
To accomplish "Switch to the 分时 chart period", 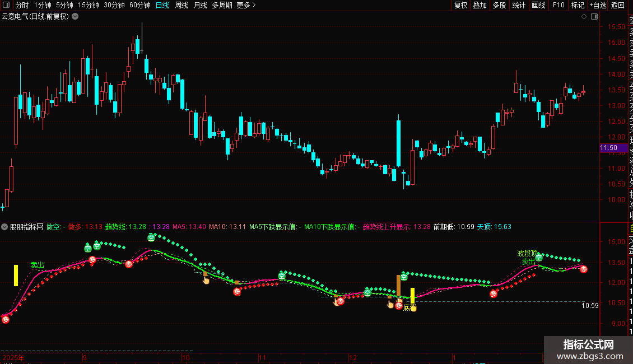I will (22, 5).
